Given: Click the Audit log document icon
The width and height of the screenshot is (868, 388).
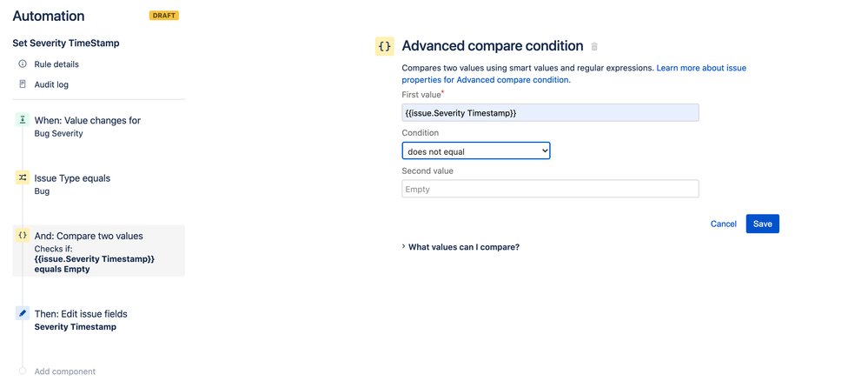Looking at the screenshot, I should coord(23,84).
